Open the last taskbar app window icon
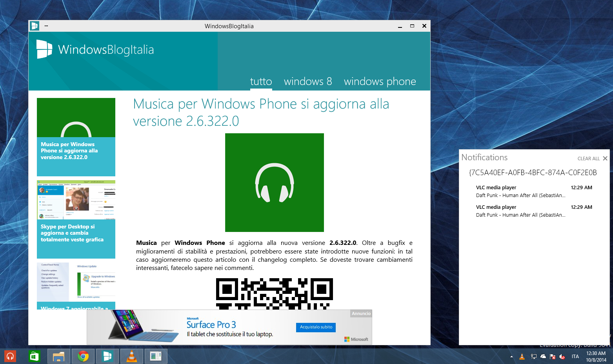 (x=156, y=356)
